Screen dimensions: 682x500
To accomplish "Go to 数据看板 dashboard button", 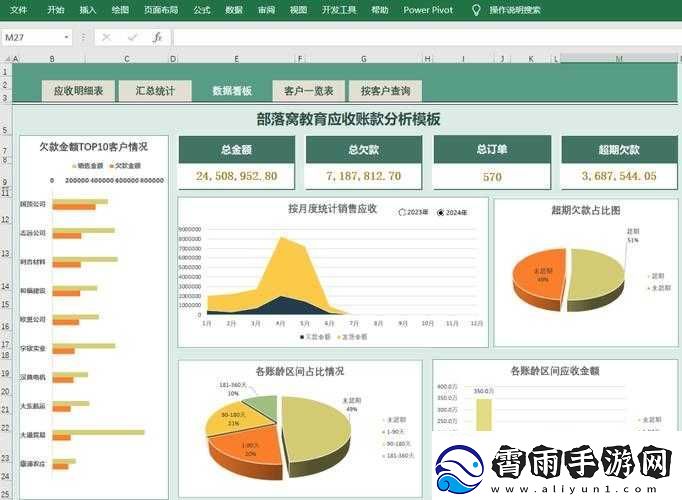I will coord(232,91).
